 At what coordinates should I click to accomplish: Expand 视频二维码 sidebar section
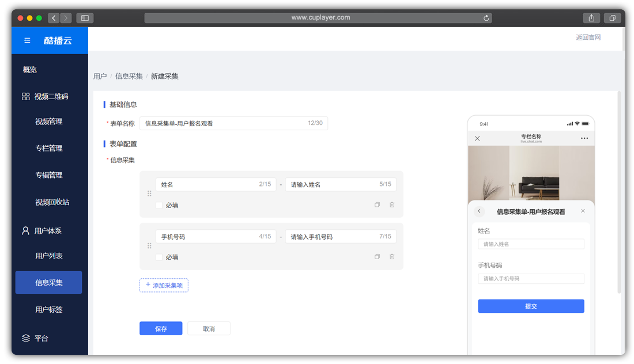[50, 97]
